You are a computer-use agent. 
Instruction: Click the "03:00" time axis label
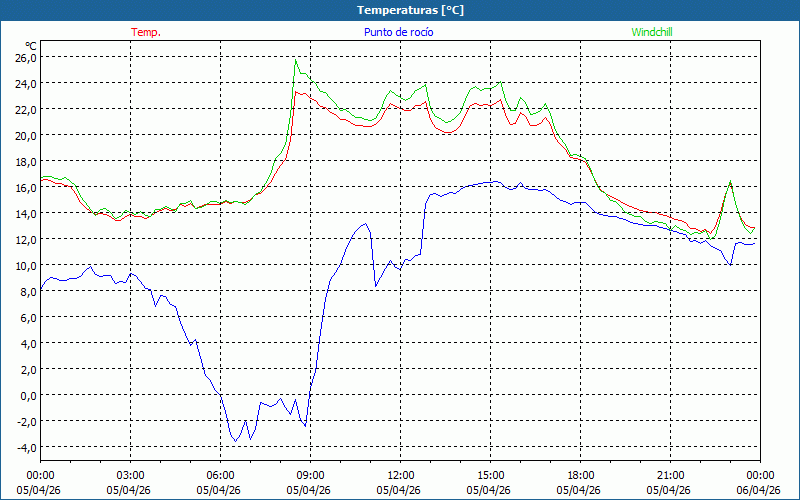130,475
